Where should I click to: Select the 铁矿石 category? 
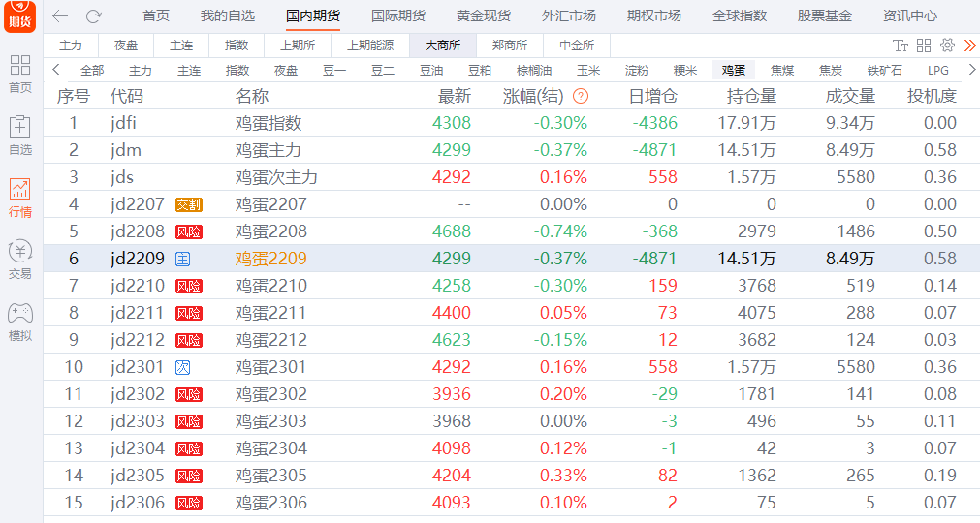(884, 70)
